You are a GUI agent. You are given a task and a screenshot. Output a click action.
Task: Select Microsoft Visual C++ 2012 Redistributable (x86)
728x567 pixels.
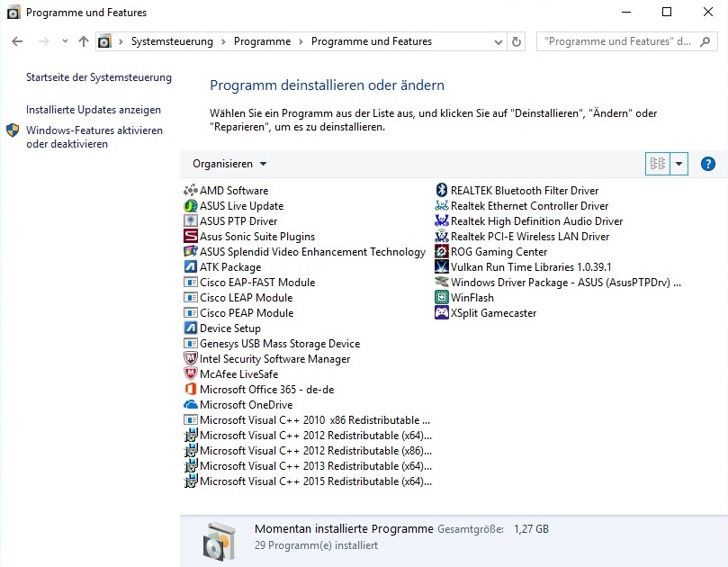point(308,451)
